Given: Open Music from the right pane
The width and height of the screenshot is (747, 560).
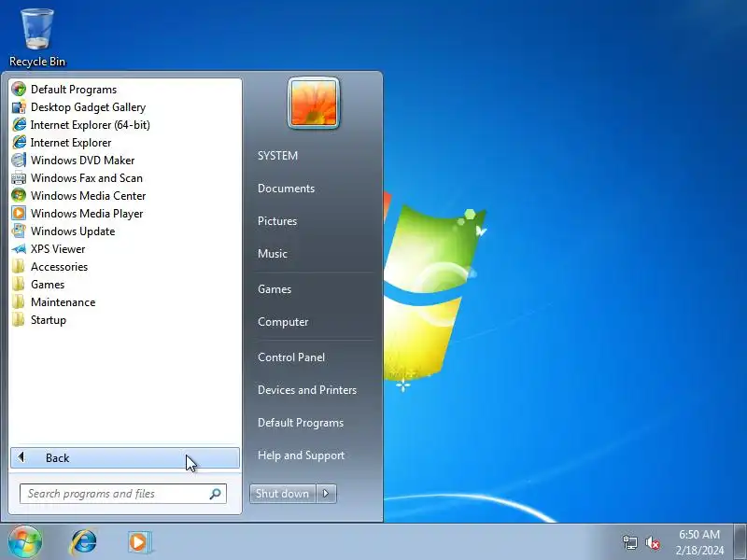Looking at the screenshot, I should [273, 254].
